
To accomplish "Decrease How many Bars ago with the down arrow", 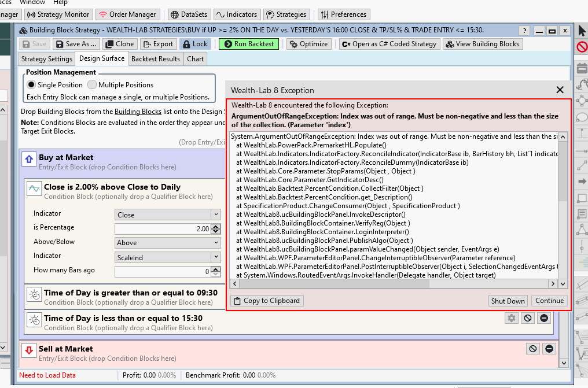I will (x=216, y=274).
